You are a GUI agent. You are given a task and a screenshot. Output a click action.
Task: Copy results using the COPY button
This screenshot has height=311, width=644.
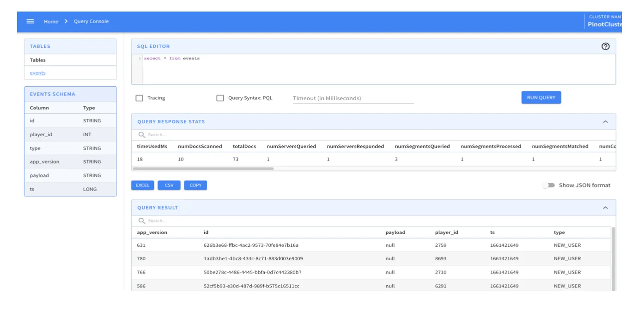click(x=195, y=185)
